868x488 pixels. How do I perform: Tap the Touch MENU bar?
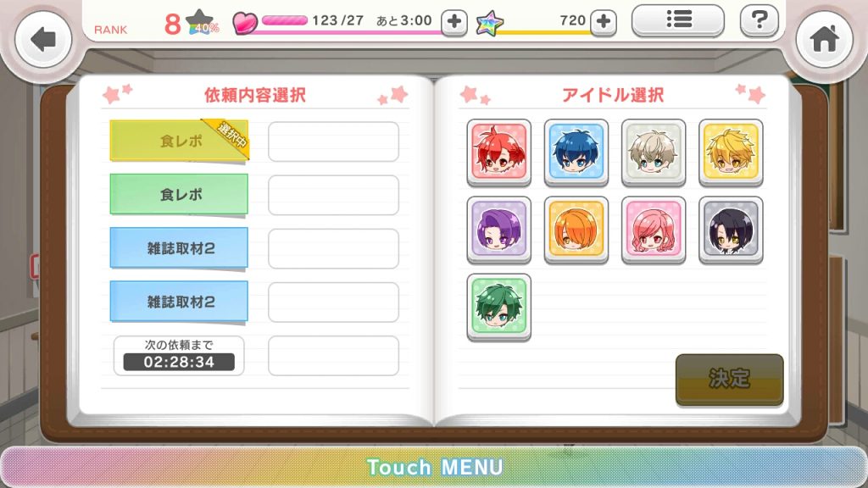pyautogui.click(x=434, y=467)
